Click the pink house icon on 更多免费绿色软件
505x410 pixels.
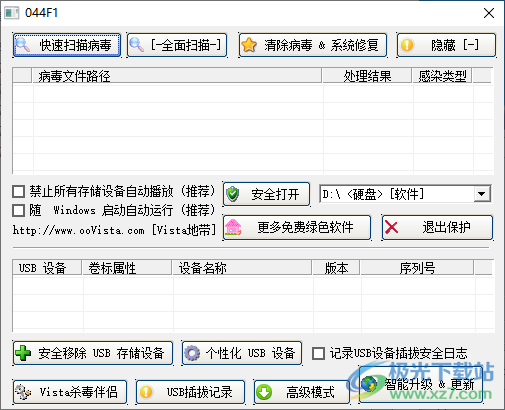tap(233, 227)
